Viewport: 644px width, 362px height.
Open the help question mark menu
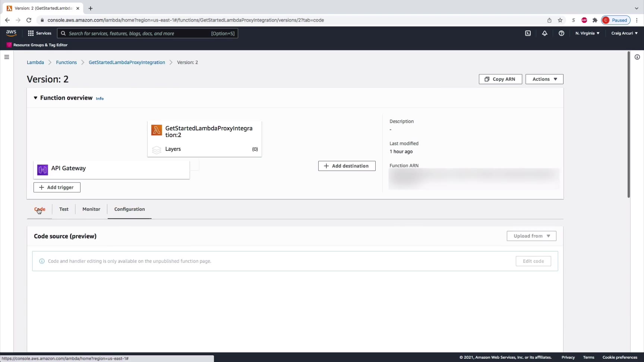tap(561, 33)
